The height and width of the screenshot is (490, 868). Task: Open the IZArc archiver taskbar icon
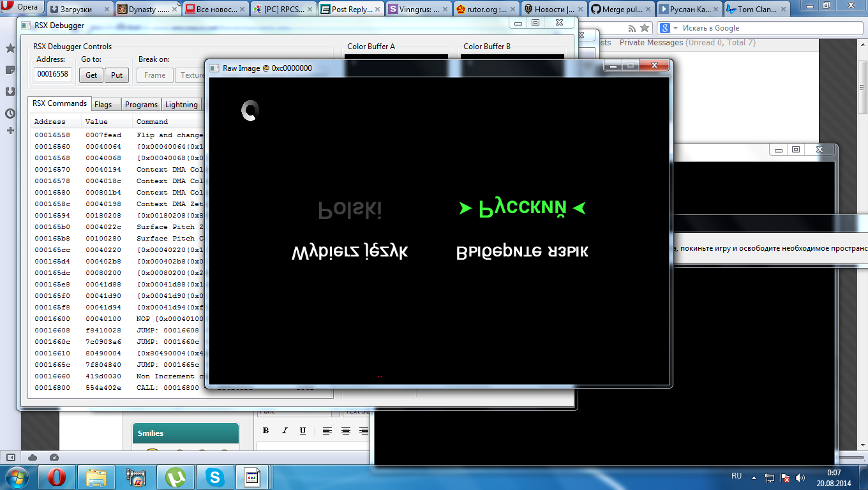click(136, 477)
